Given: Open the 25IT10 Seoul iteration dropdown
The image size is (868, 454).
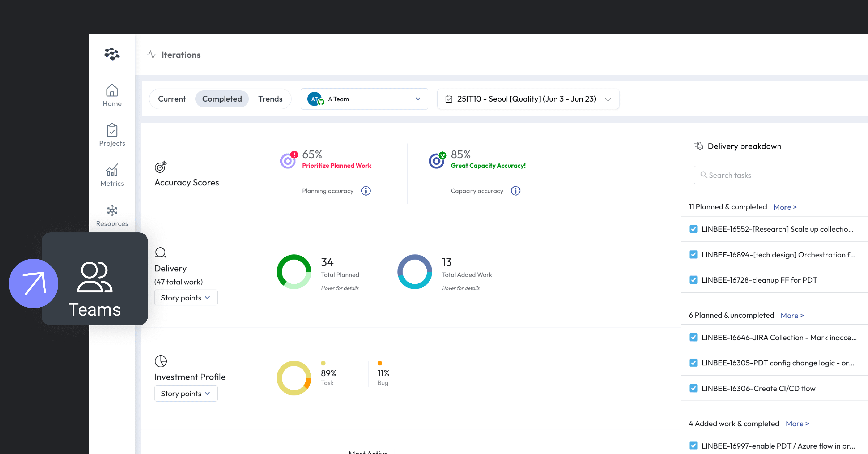Looking at the screenshot, I should [x=528, y=99].
